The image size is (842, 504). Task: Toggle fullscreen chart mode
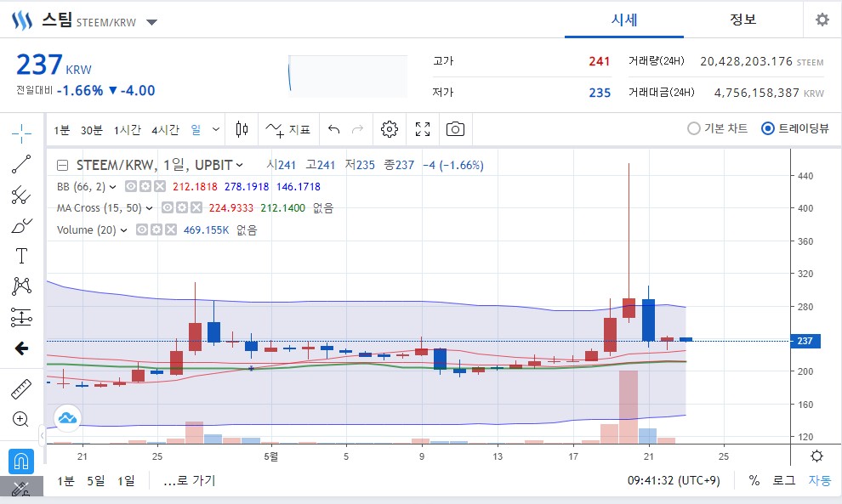[423, 129]
